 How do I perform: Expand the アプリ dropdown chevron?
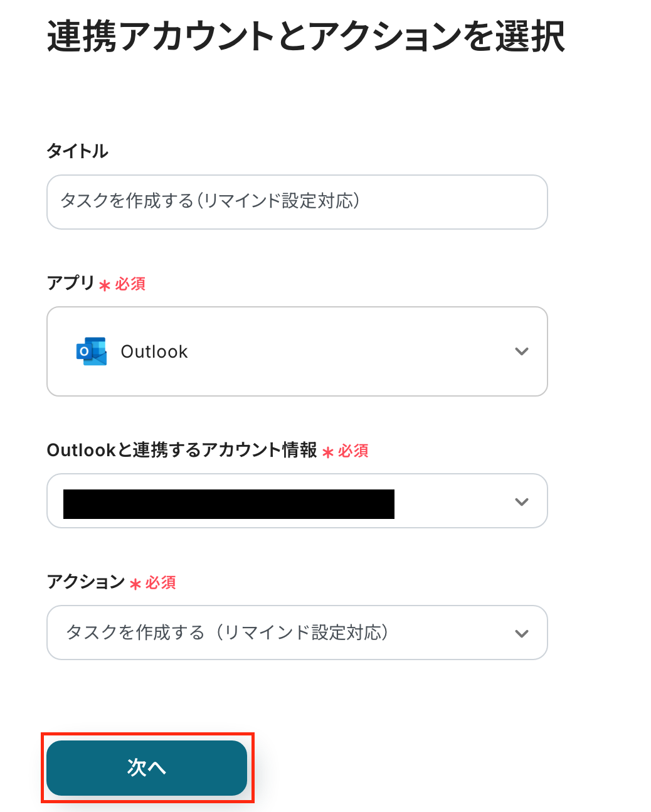pyautogui.click(x=521, y=351)
